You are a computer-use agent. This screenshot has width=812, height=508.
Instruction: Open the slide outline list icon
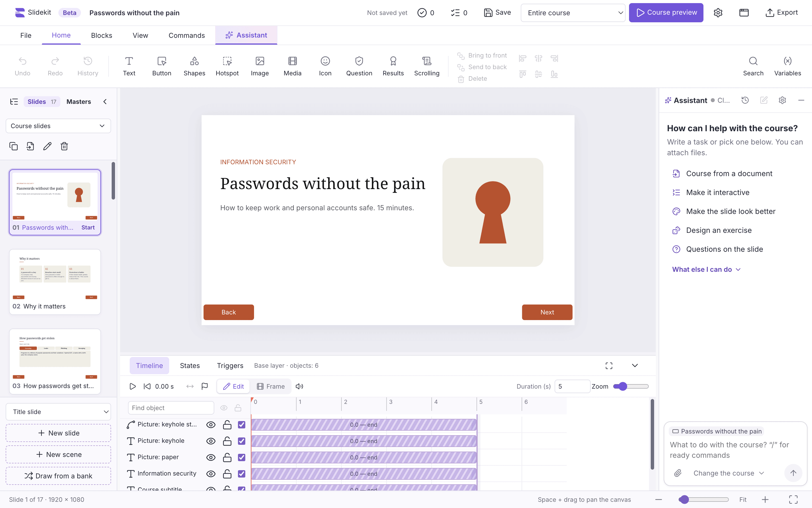point(14,102)
